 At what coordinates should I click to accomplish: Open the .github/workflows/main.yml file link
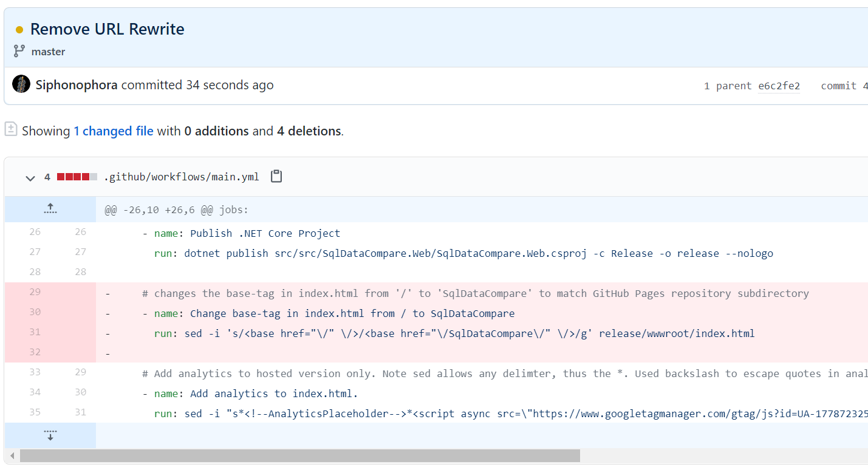(x=182, y=177)
